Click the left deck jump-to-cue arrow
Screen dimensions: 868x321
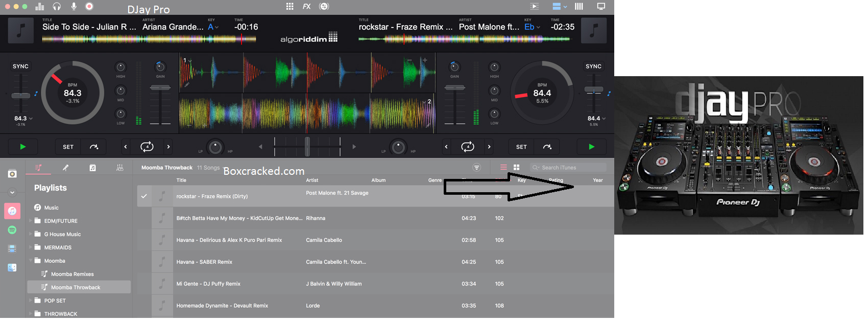(x=94, y=147)
